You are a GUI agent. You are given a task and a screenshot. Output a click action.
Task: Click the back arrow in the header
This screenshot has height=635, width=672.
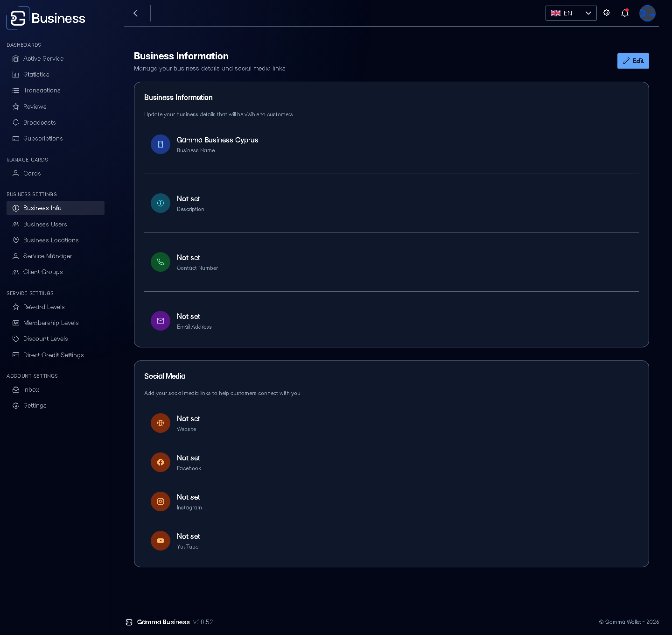tap(136, 13)
